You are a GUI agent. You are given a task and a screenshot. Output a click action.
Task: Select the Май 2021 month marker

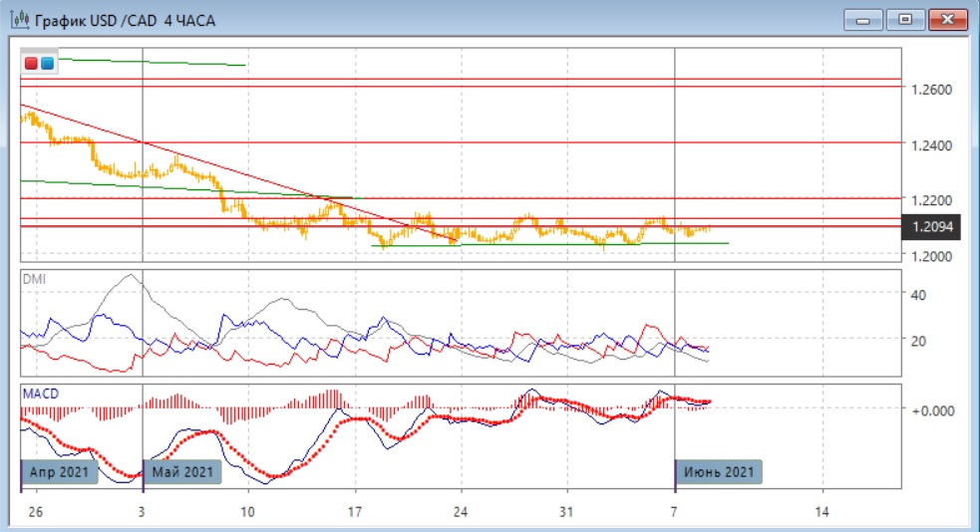pos(183,471)
